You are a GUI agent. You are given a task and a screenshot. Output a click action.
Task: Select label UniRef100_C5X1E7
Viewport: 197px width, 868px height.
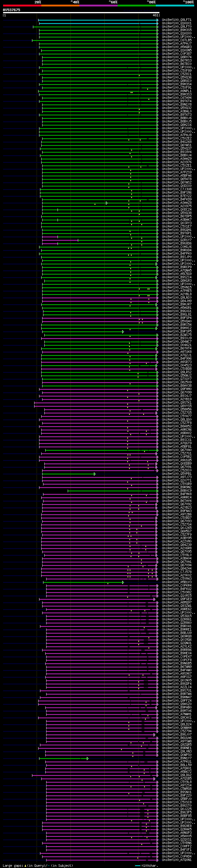tap(177, 226)
